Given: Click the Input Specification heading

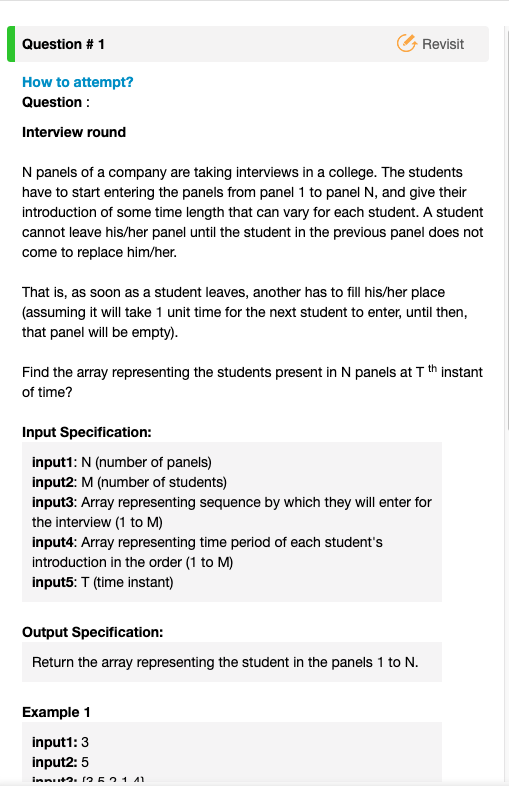Looking at the screenshot, I should pyautogui.click(x=87, y=432).
